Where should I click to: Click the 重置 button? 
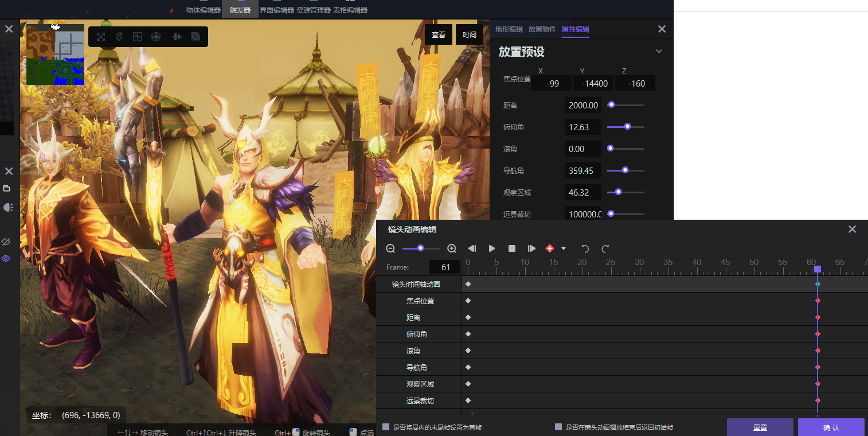pos(760,427)
